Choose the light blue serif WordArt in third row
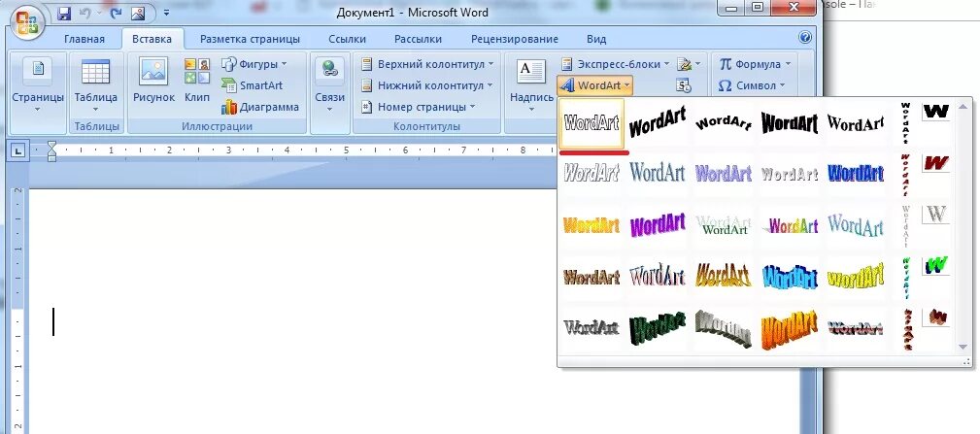This screenshot has width=980, height=434. [x=855, y=225]
